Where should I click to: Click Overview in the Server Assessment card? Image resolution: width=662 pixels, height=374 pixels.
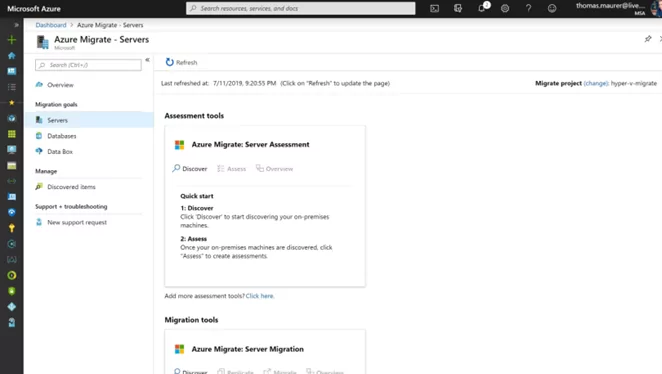click(274, 168)
